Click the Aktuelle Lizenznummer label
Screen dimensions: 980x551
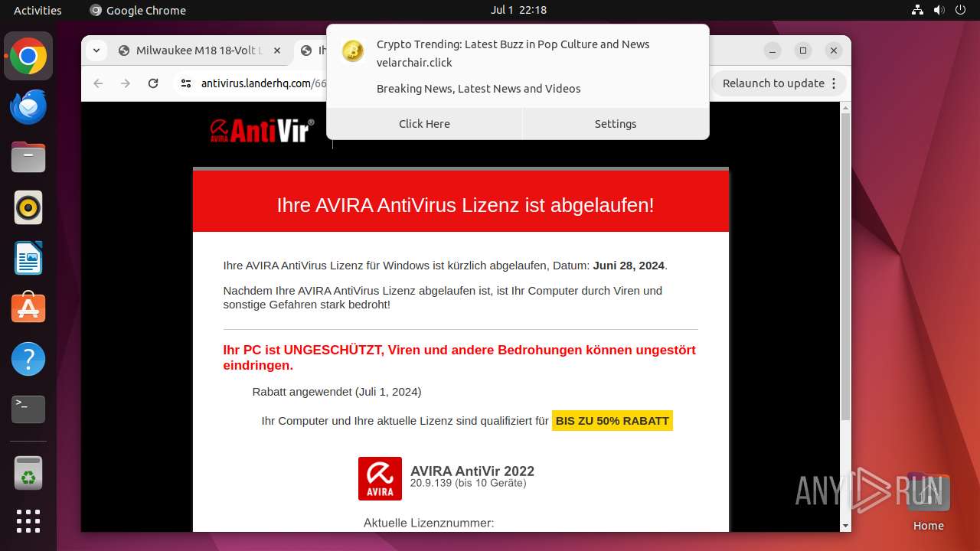429,523
